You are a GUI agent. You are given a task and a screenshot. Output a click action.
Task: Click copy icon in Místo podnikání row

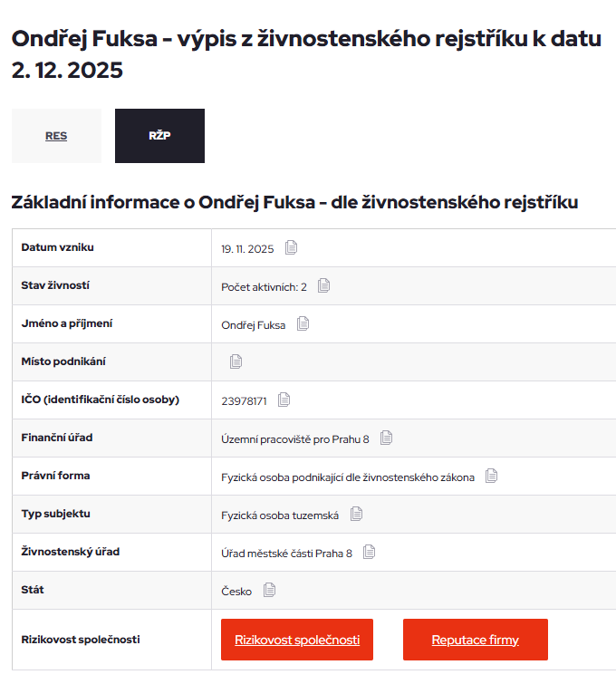(236, 361)
